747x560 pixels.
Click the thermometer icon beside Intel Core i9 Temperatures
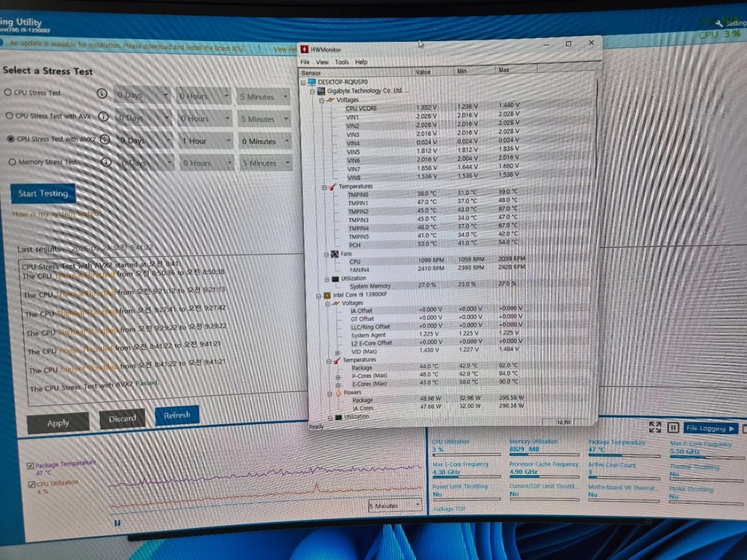pos(337,361)
